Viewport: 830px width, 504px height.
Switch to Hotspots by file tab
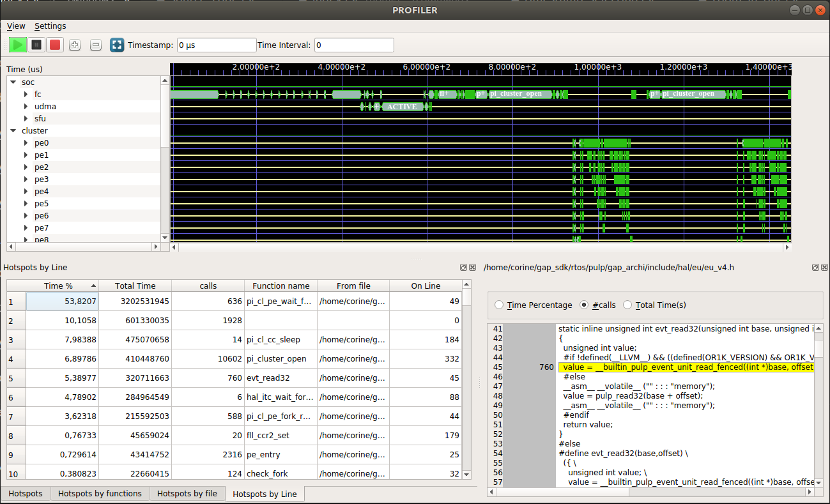[x=187, y=493]
